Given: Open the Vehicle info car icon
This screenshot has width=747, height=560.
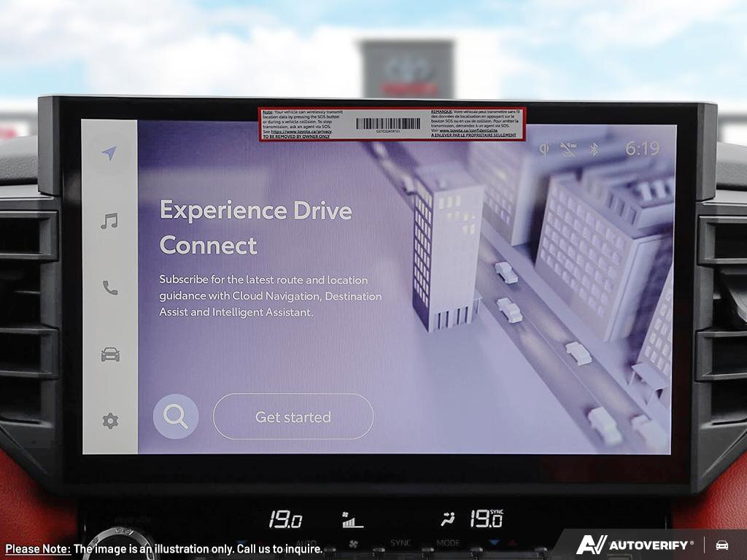Looking at the screenshot, I should [x=109, y=354].
